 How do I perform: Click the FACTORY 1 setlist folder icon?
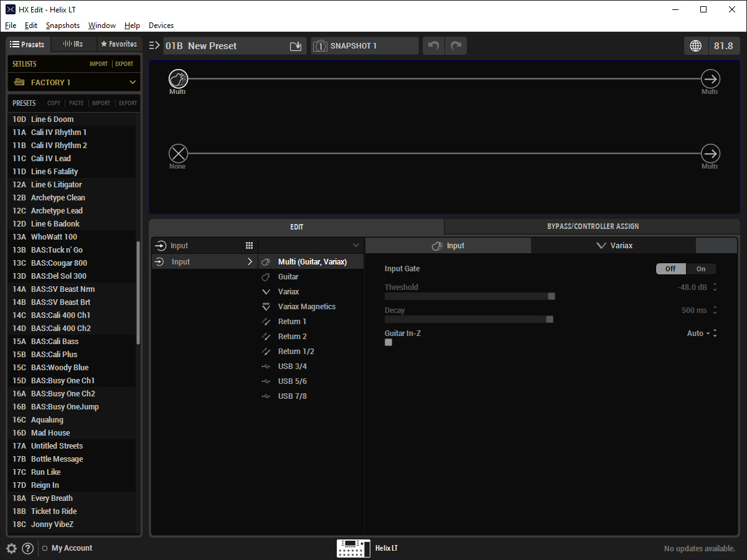[19, 82]
